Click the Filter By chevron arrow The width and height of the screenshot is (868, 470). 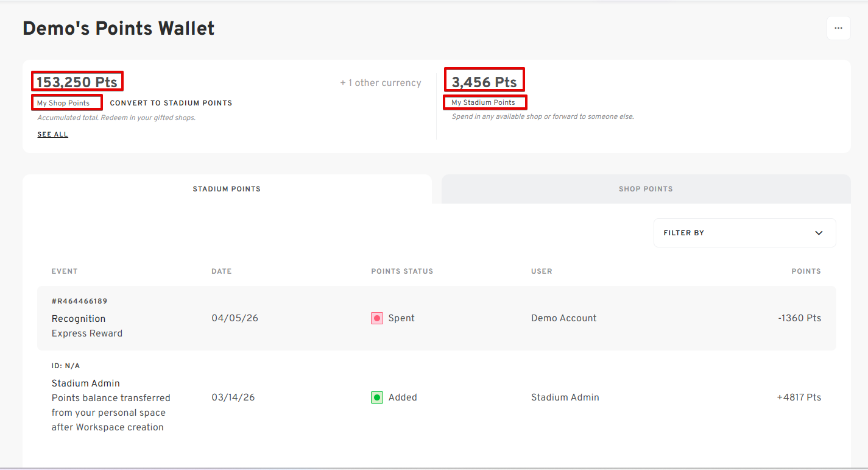coord(819,233)
